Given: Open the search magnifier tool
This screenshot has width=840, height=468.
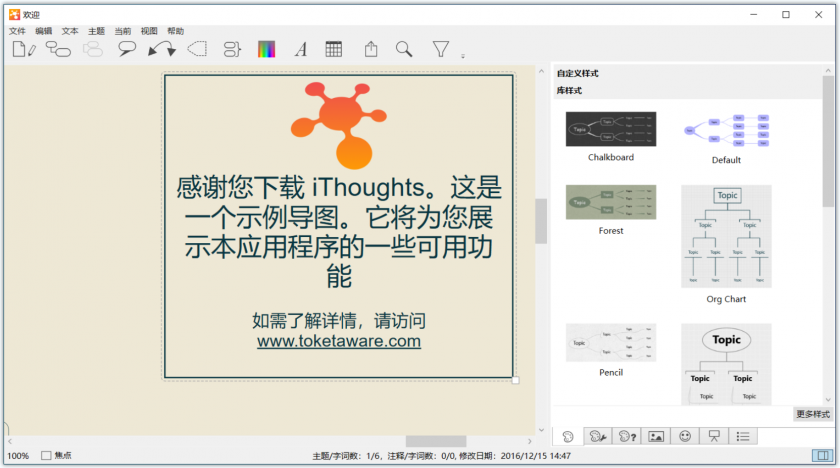Looking at the screenshot, I should 404,49.
